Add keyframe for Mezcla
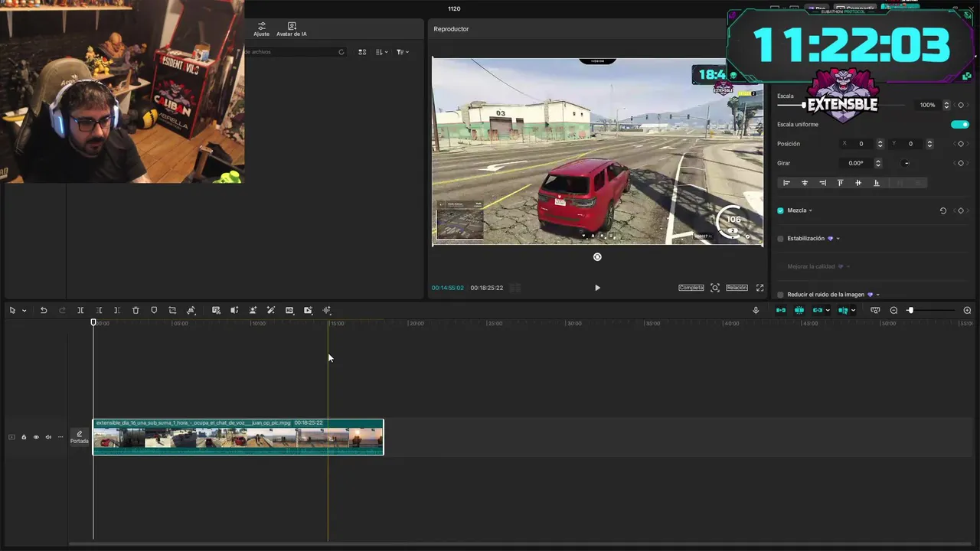The image size is (980, 551). pos(961,210)
